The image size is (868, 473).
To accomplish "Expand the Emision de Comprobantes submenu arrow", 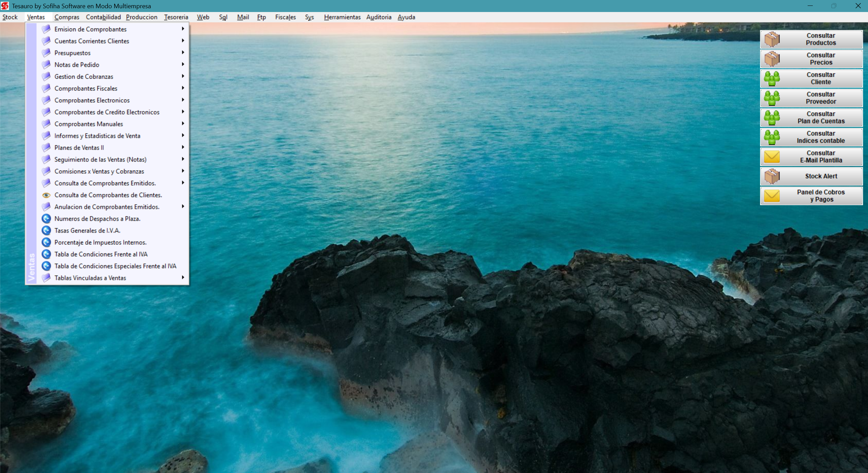I will coord(183,29).
